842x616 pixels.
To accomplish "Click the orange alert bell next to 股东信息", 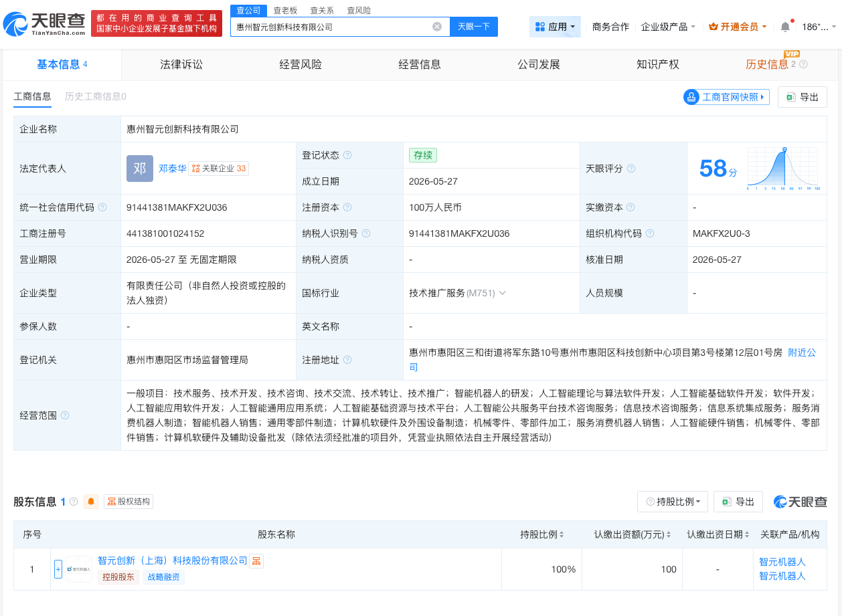I will coord(91,502).
